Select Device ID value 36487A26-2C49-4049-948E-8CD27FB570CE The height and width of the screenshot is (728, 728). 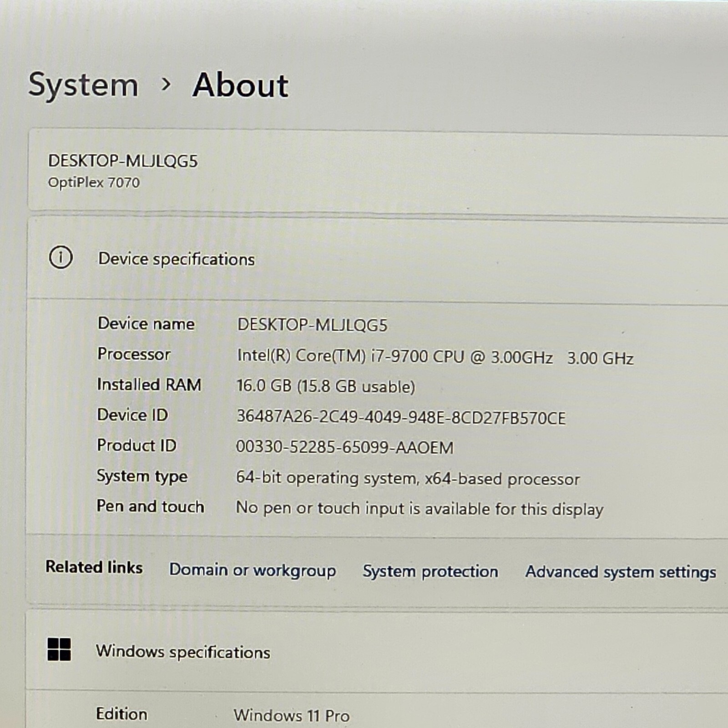pyautogui.click(x=401, y=417)
